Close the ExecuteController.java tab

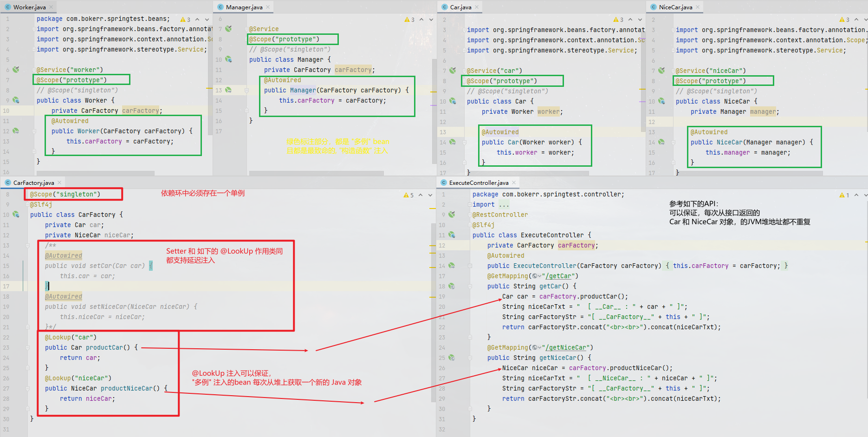(514, 183)
